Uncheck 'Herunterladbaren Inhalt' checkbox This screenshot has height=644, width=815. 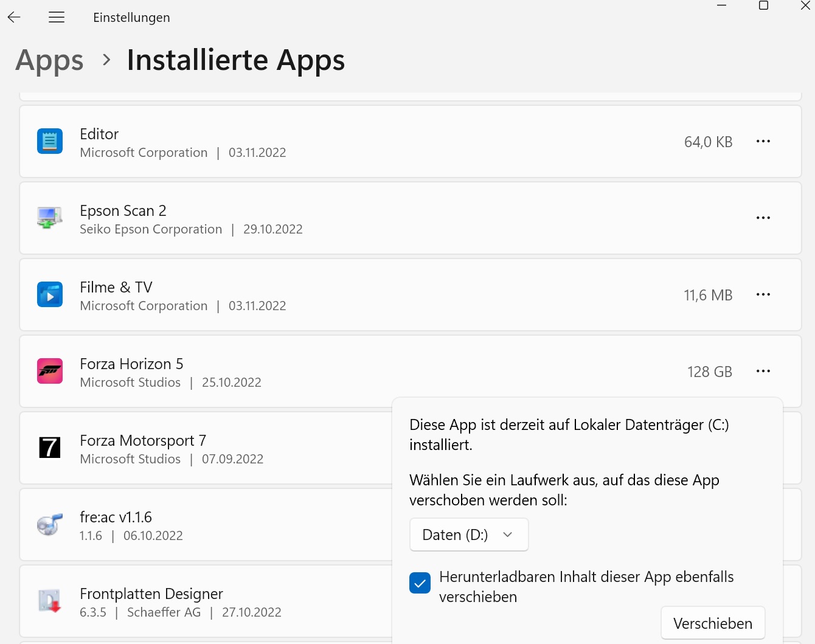(x=420, y=583)
